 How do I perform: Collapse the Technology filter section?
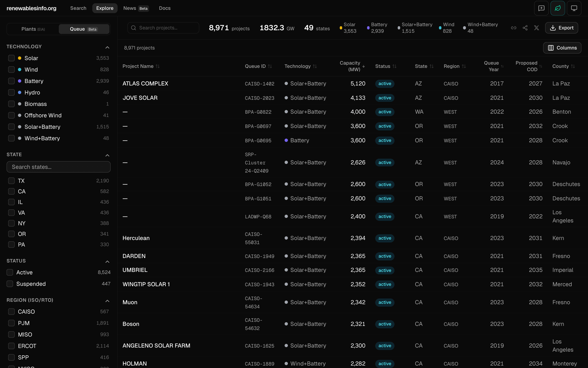(107, 47)
